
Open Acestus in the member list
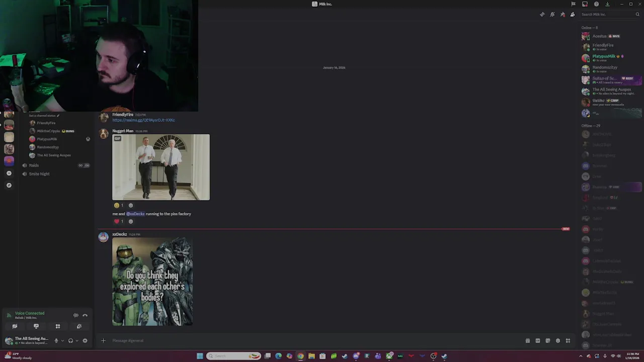(611, 36)
